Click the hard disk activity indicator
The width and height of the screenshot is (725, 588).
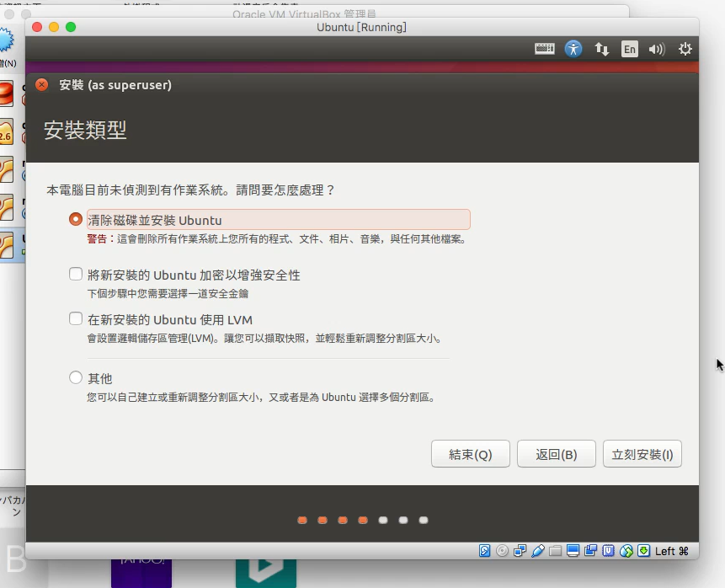[484, 551]
